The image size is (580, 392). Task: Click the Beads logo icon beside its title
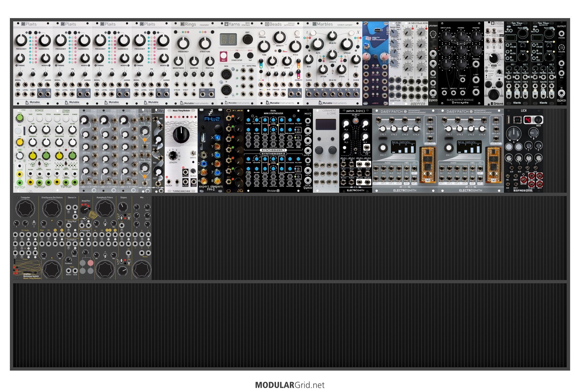(267, 24)
